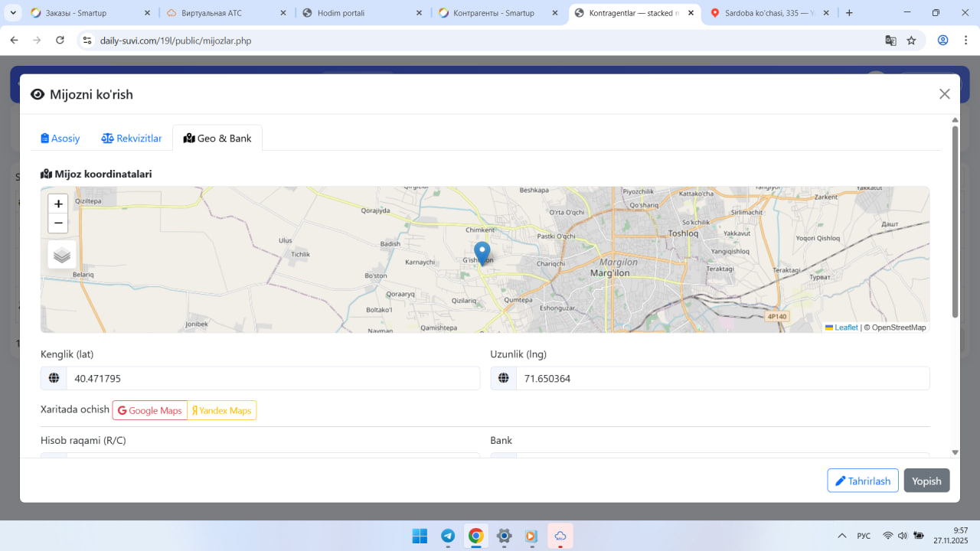Open Google Translate icon in address bar
Screen dimensions: 980x551
click(x=890, y=41)
